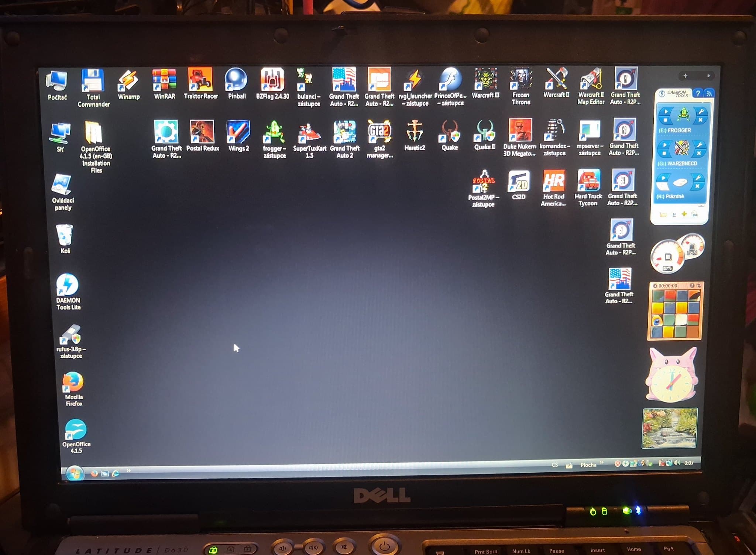The width and height of the screenshot is (756, 555).
Task: Open the DAEMON Tools gadget RSS tab
Action: click(x=709, y=94)
